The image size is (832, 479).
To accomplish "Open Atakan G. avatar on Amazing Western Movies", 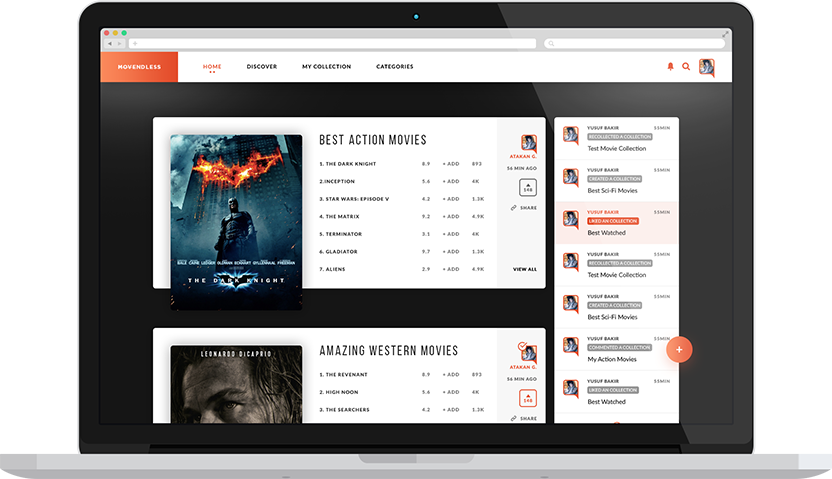I will (527, 352).
